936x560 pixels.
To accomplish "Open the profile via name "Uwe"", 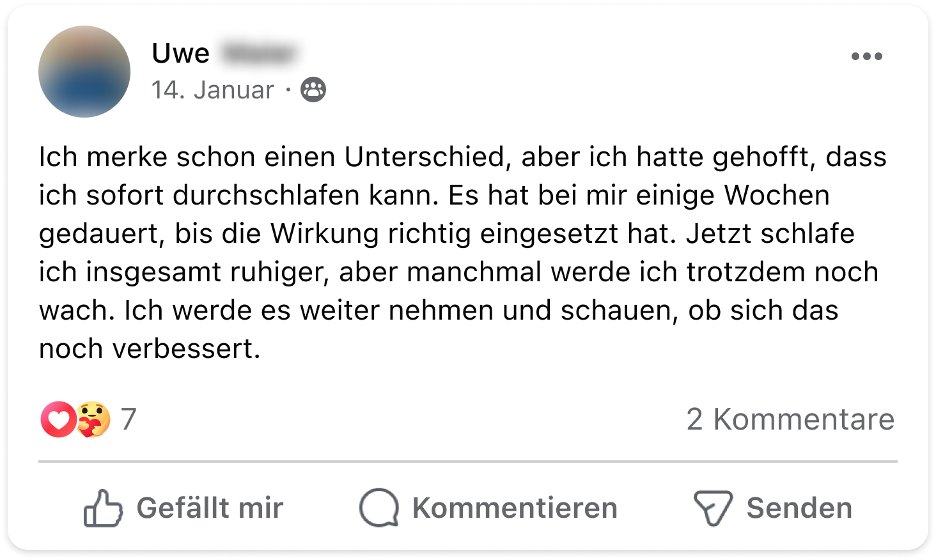I will pyautogui.click(x=181, y=54).
